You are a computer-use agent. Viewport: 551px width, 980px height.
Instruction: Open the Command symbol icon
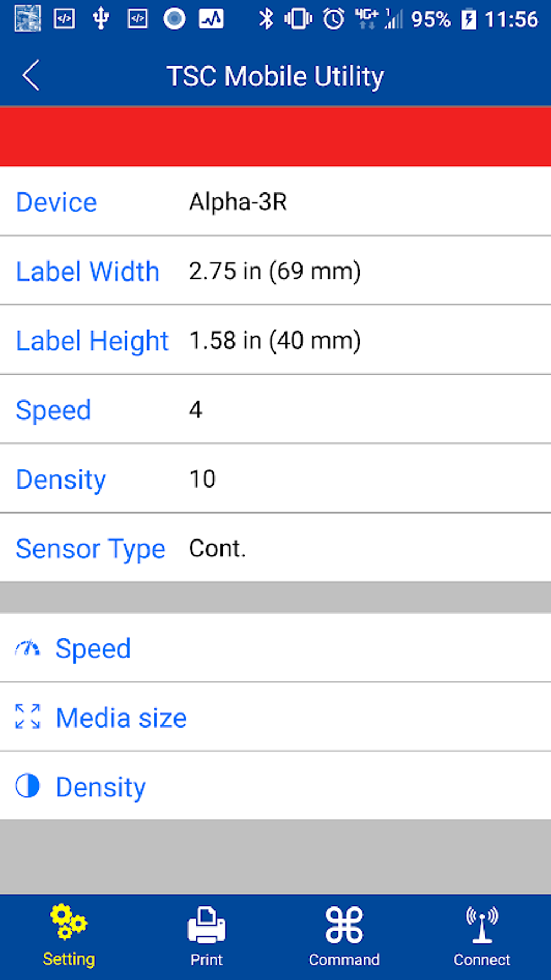pyautogui.click(x=344, y=925)
